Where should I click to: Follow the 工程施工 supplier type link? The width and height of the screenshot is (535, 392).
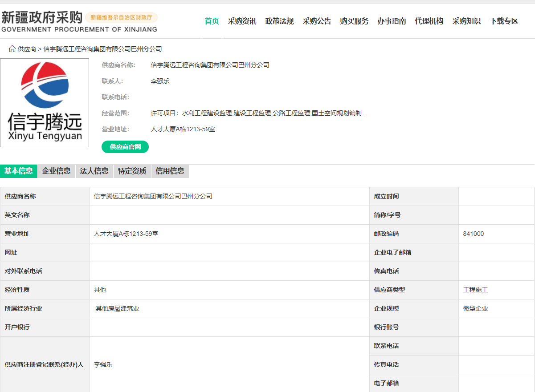475,289
